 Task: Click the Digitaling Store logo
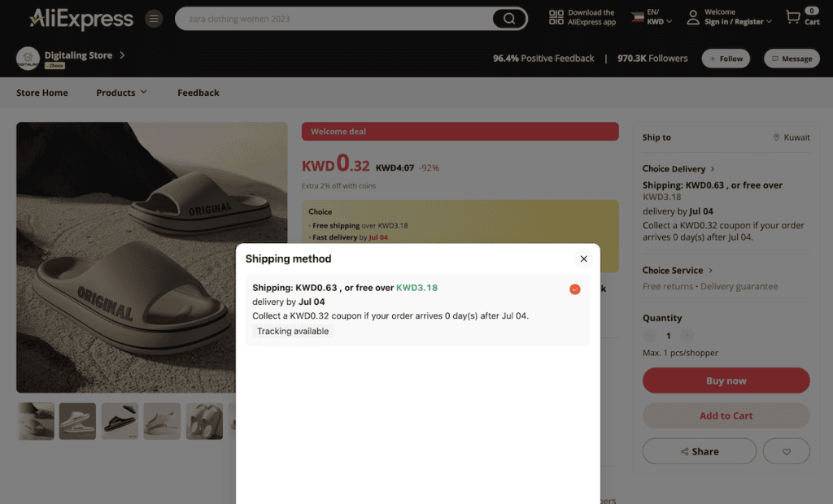tap(28, 58)
